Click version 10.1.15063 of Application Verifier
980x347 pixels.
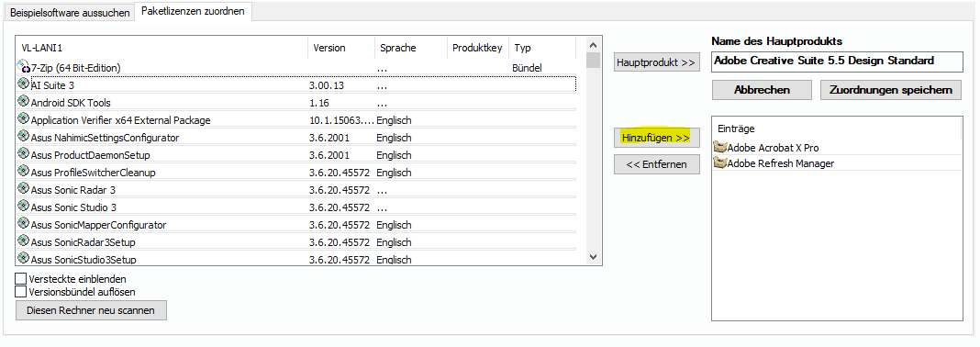pos(341,120)
